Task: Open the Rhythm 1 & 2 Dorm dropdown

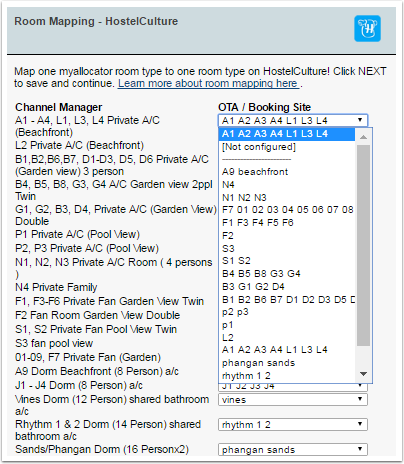Action: click(x=293, y=425)
